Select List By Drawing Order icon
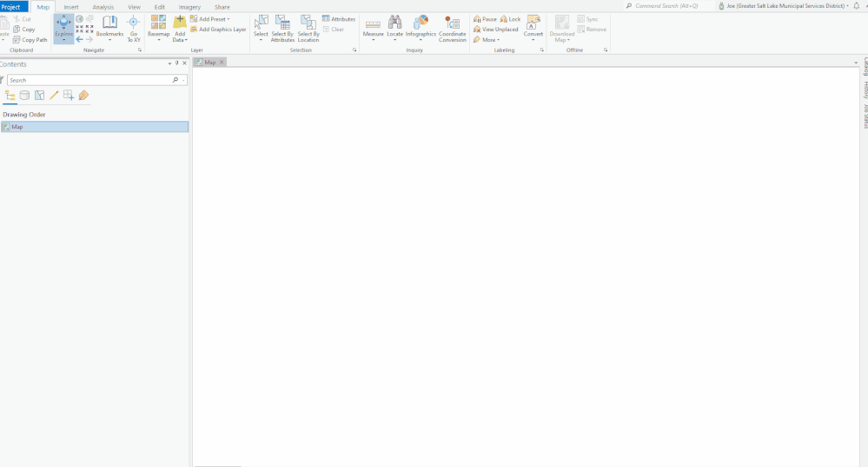Viewport: 868px width, 467px height. [10, 96]
